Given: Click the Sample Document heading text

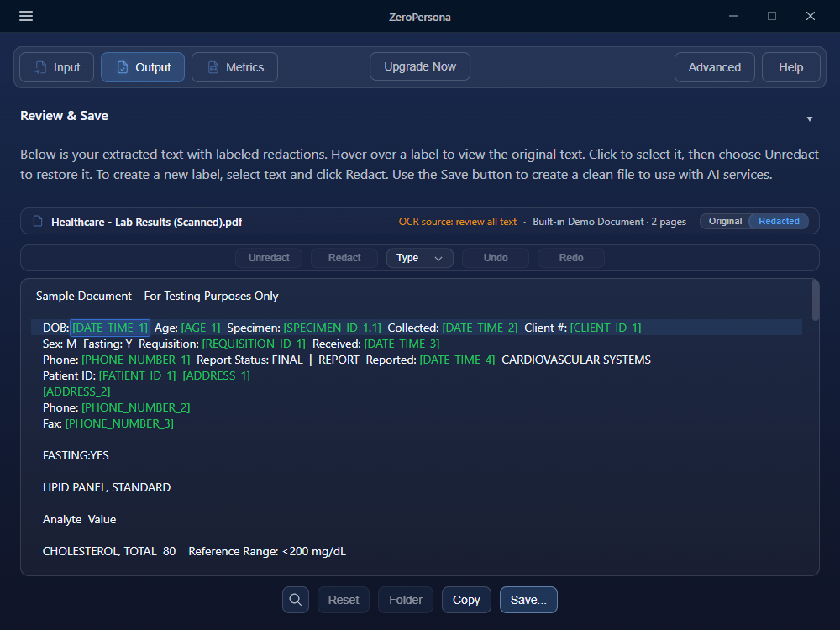Looking at the screenshot, I should tap(157, 297).
